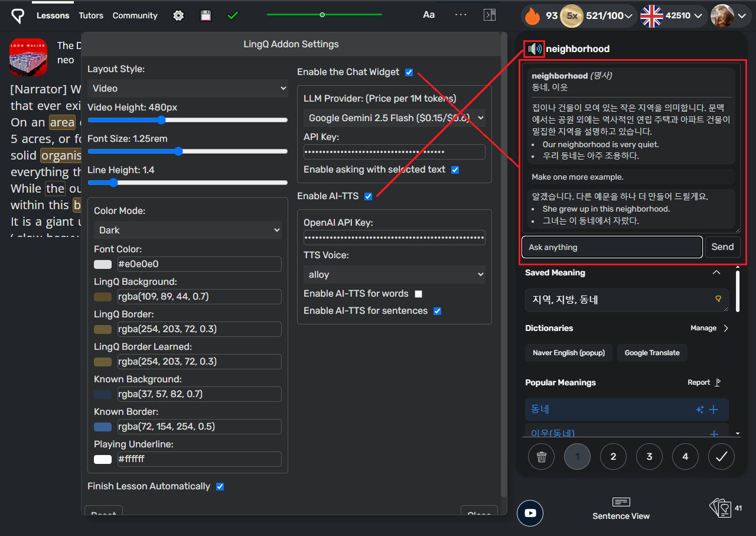This screenshot has width=756, height=536.
Task: Click the highlighted word area
Action: 62,122
